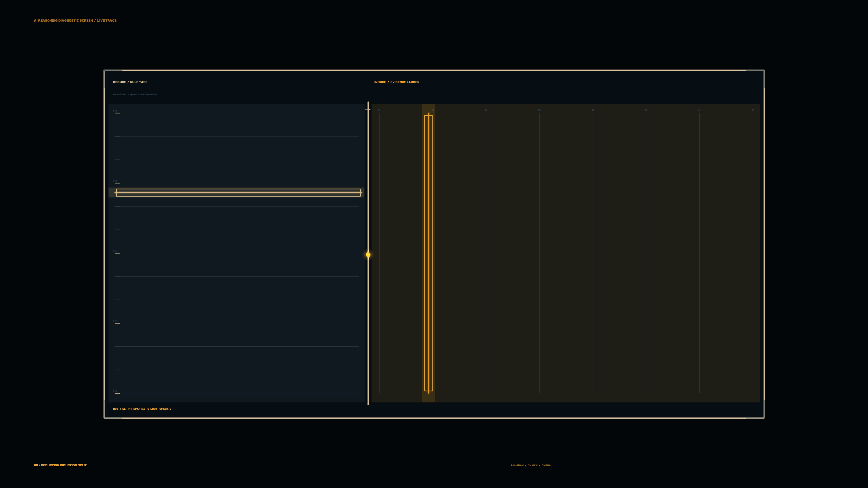Viewport: 868px width, 488px height.
Task: Select the E2 evidence ladder column
Action: click(486, 253)
